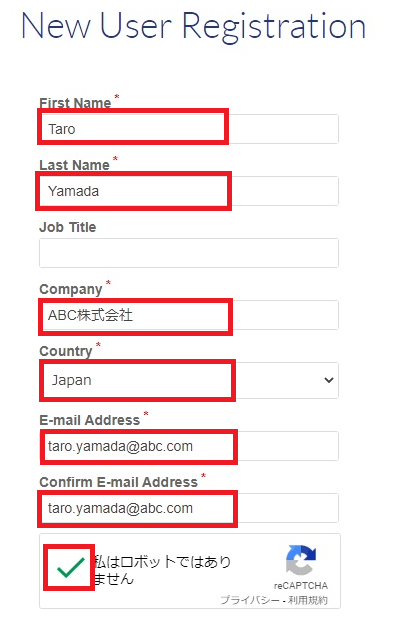Click the Company field with ABC株式会社
Image resolution: width=405 pixels, height=618 pixels.
click(x=189, y=315)
